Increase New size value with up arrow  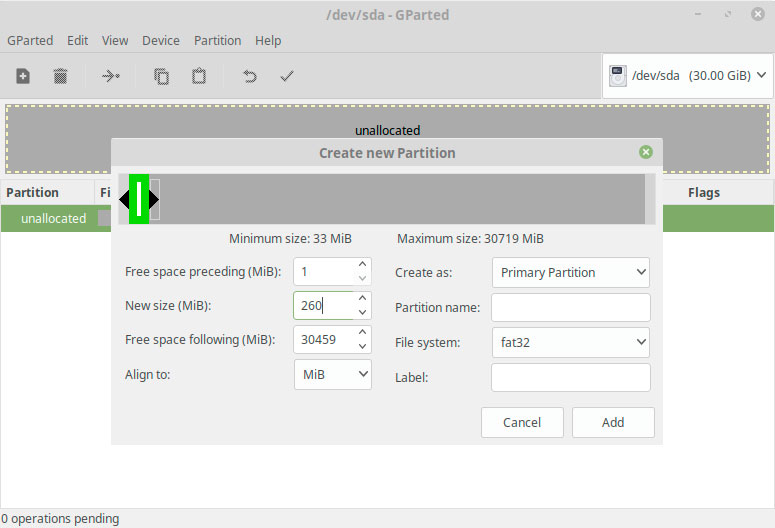pos(362,298)
